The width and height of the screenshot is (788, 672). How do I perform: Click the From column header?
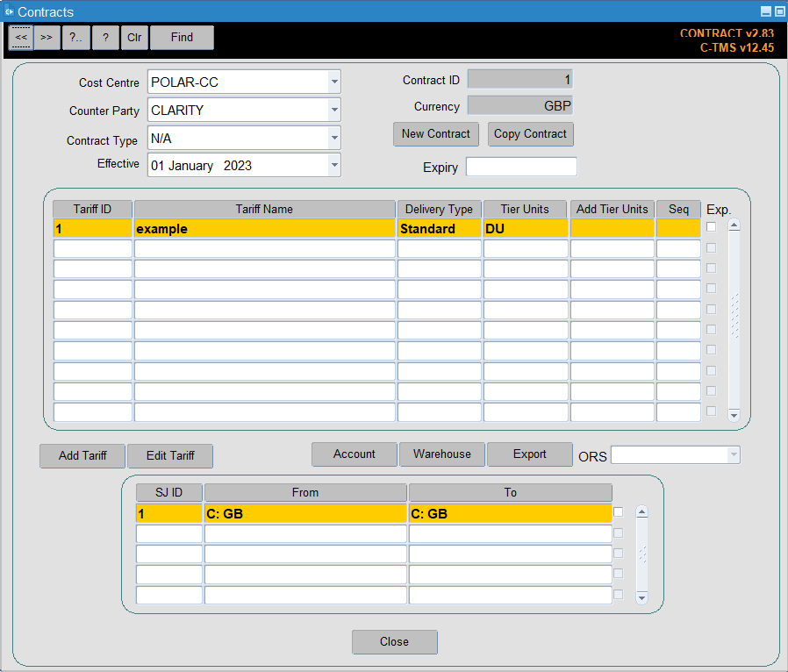click(305, 492)
